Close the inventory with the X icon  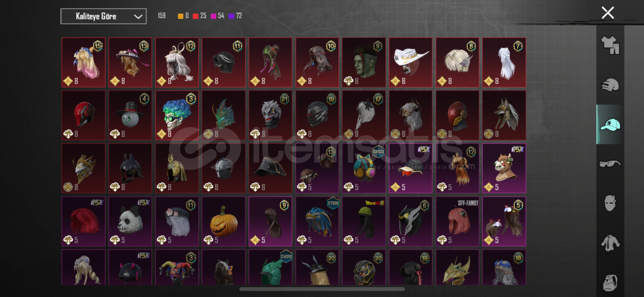tap(608, 13)
